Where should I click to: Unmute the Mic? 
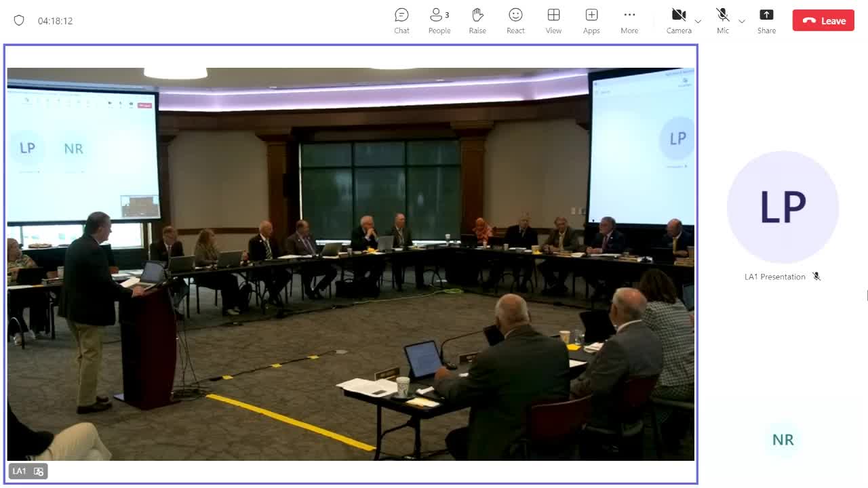[723, 21]
